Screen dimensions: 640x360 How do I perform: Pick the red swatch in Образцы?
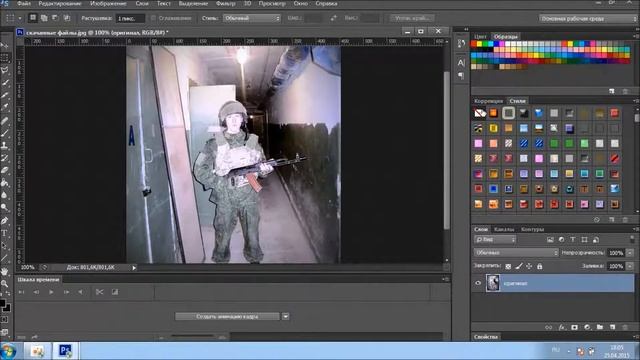pos(473,44)
